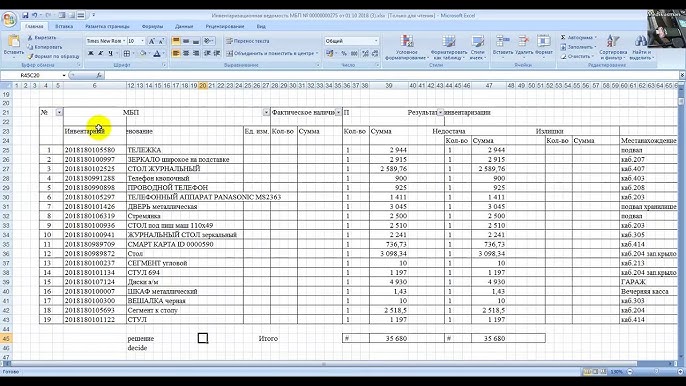The image size is (686, 386).
Task: Align cell content to the top
Action: 176,41
